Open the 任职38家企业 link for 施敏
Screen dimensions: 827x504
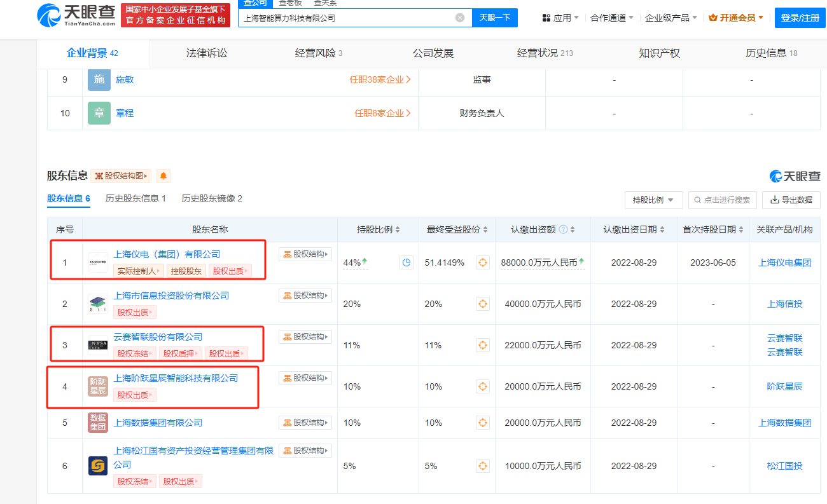coord(380,79)
